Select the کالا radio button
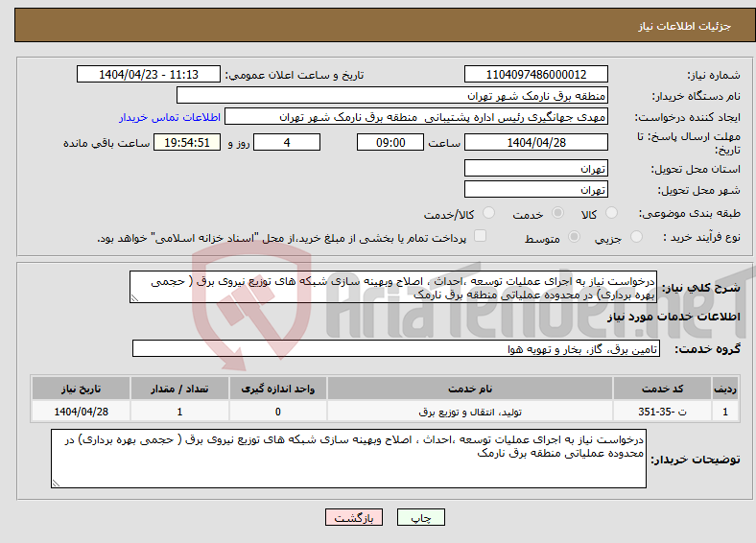Viewport: 756px width, 543px height. tap(611, 213)
